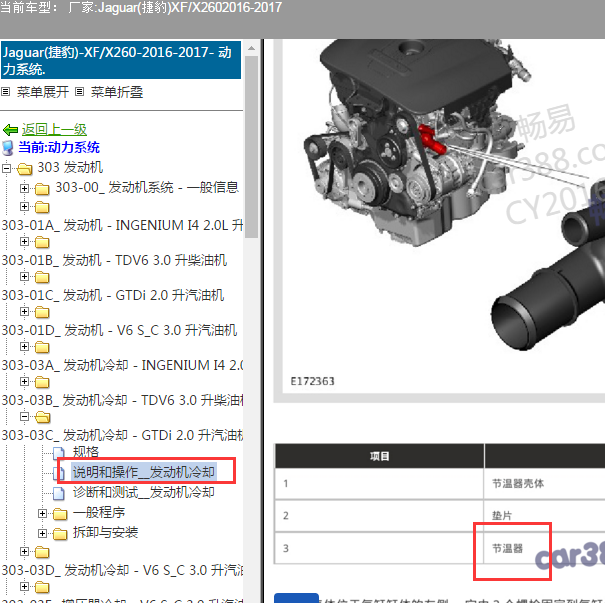The width and height of the screenshot is (605, 603).
Task: Click folder icon above 303-01A_ 发动机
Action: point(42,207)
